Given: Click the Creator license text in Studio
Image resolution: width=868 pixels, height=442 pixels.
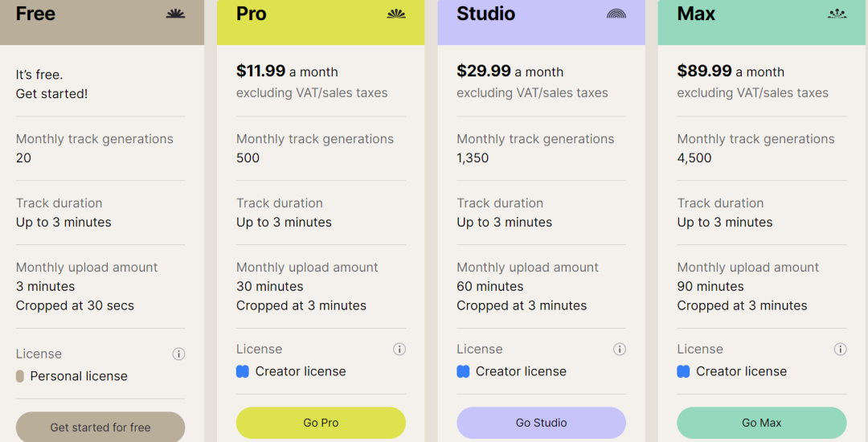Looking at the screenshot, I should point(521,371).
